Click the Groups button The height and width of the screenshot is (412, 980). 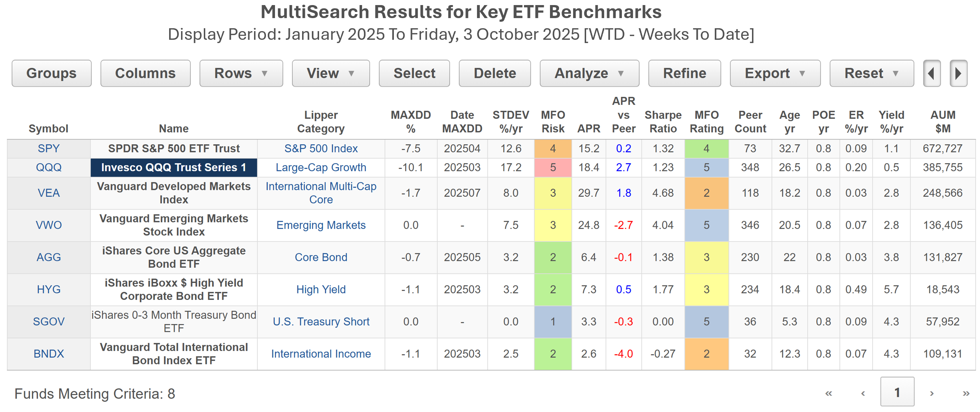point(51,73)
